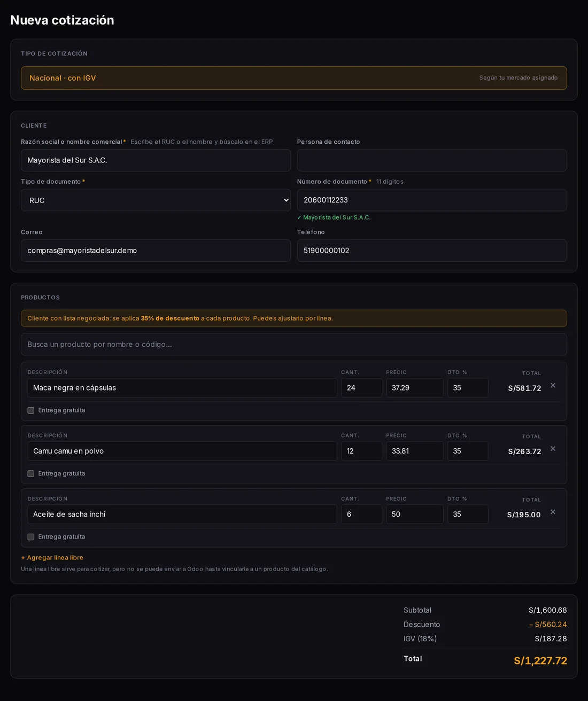
Task: Click the 35% de descuento notice banner
Action: tap(294, 318)
